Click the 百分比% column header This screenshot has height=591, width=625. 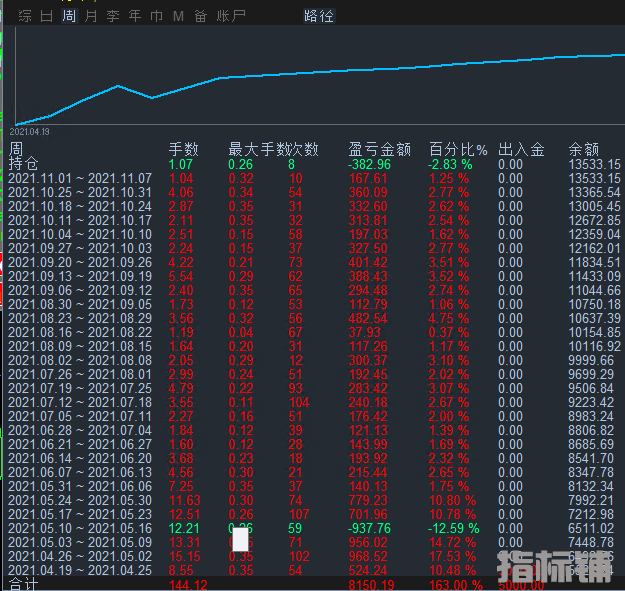458,149
